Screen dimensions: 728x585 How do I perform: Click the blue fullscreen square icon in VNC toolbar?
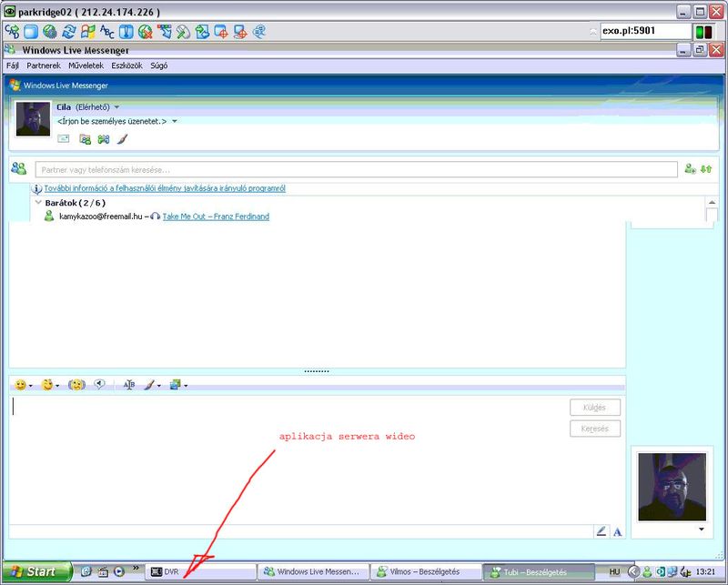coord(31,32)
